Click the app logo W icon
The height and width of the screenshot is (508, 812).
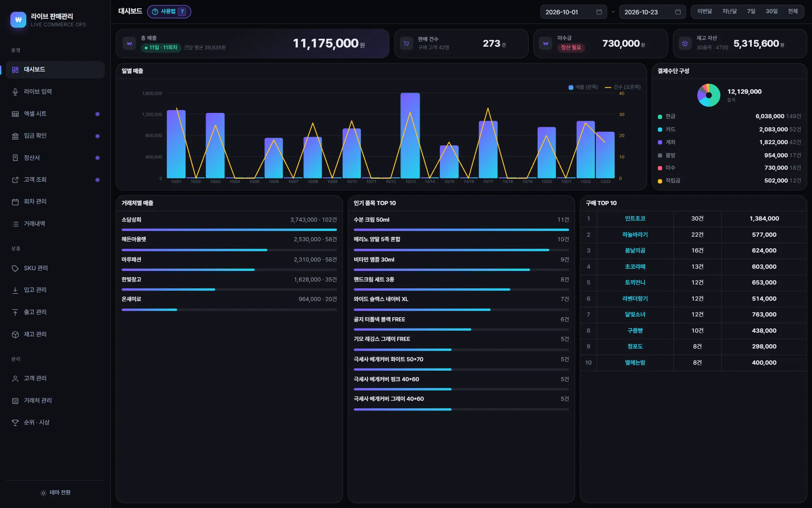pos(18,20)
